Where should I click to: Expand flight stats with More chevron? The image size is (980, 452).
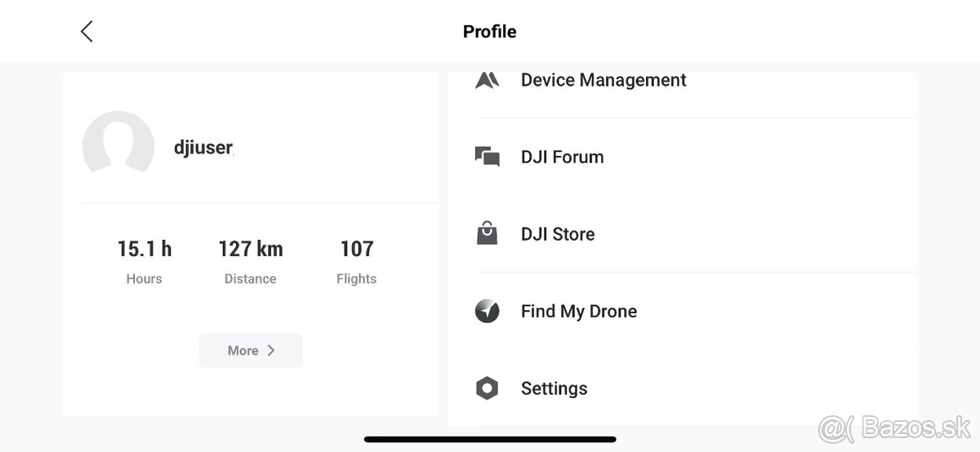(271, 350)
